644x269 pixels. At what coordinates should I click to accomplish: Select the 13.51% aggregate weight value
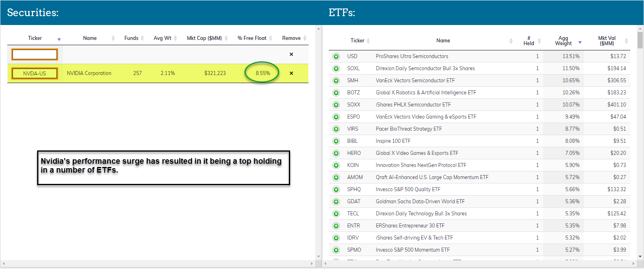tap(571, 56)
